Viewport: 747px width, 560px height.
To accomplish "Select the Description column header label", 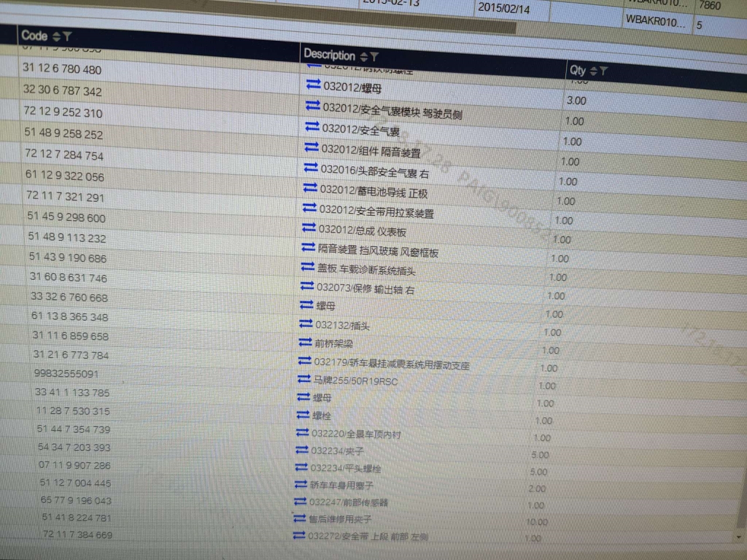I will (x=330, y=55).
